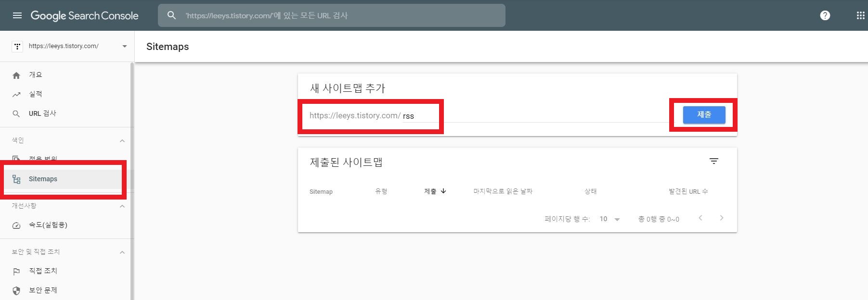Click the property favicon icon

point(17,46)
